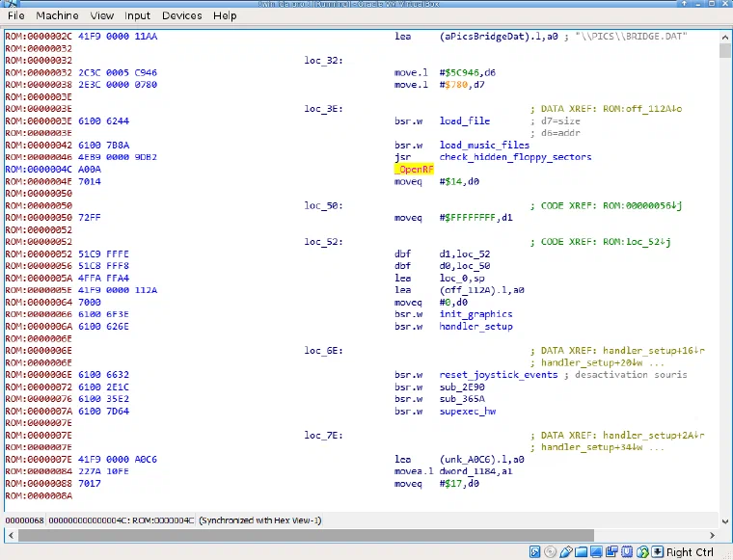733x560 pixels.
Task: Click the Right Ctrl host key label
Action: pos(690,552)
